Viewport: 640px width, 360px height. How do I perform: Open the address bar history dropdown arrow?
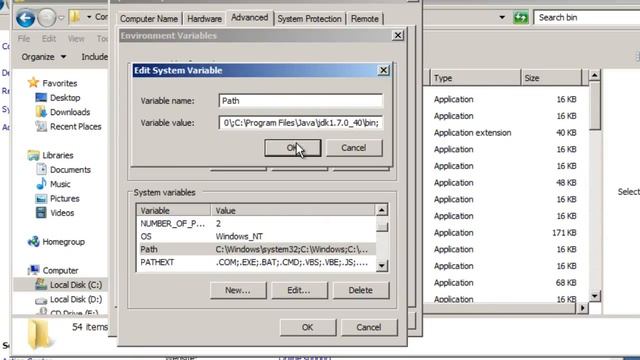(502, 18)
